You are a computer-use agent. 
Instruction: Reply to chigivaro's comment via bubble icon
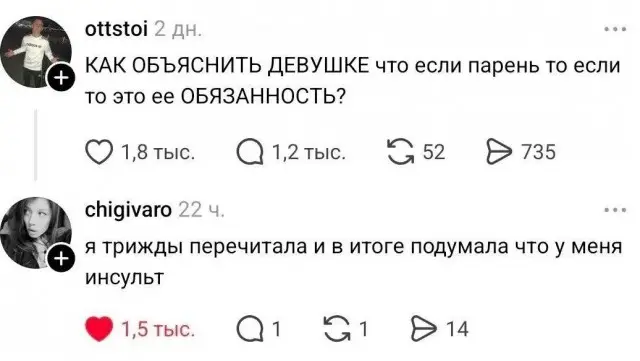(x=250, y=329)
